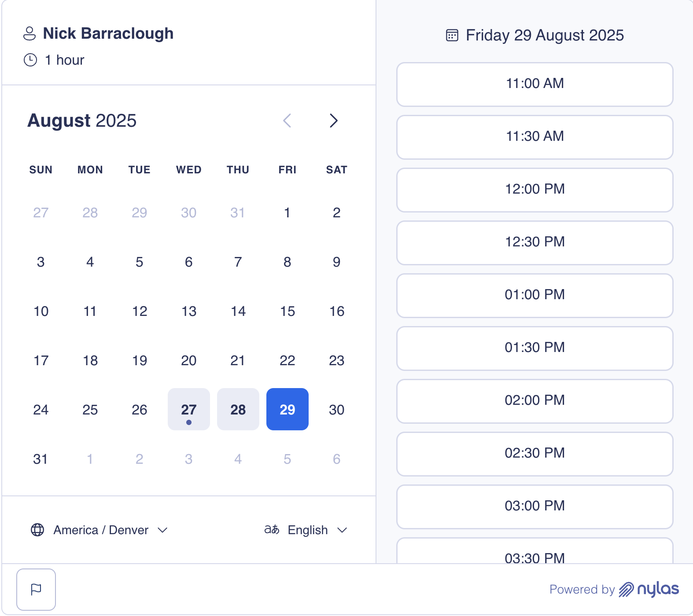
Task: Click the highlighted date August 29
Action: pyautogui.click(x=288, y=409)
